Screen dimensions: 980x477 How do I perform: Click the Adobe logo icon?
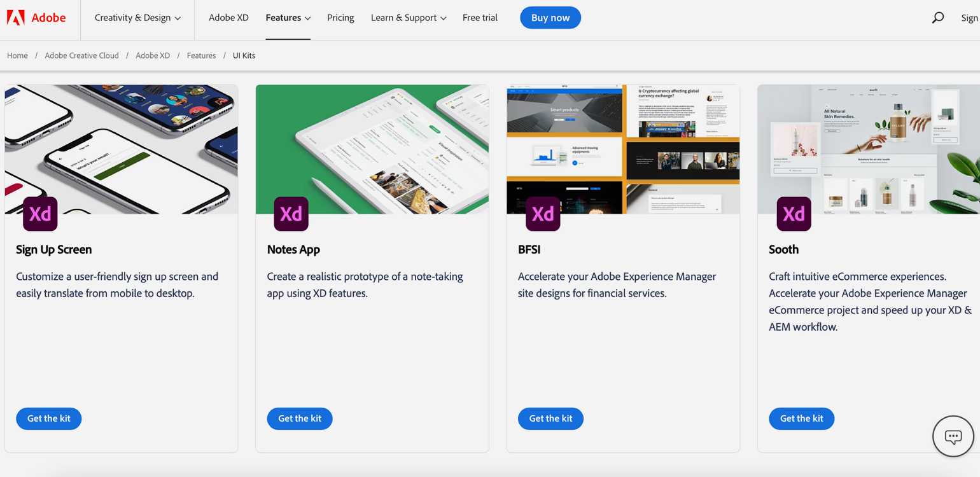(15, 18)
